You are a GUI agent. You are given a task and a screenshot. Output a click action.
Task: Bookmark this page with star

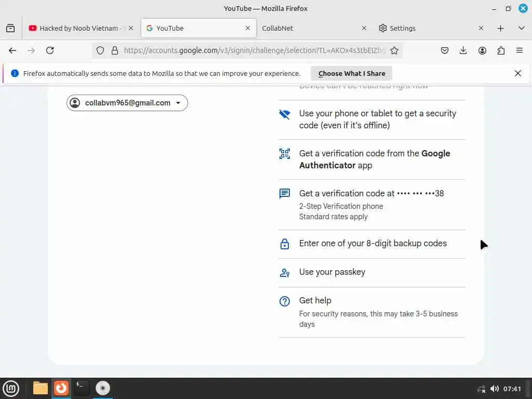click(x=394, y=50)
